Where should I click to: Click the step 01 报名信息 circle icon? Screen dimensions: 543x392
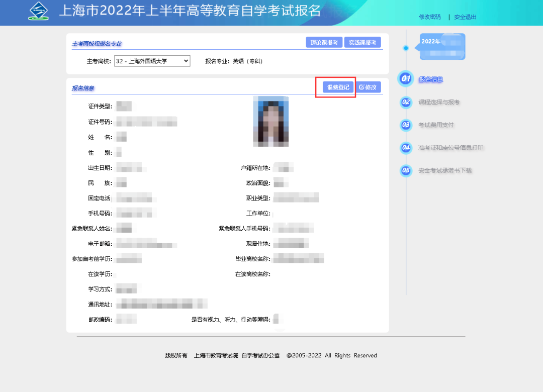[x=406, y=79]
